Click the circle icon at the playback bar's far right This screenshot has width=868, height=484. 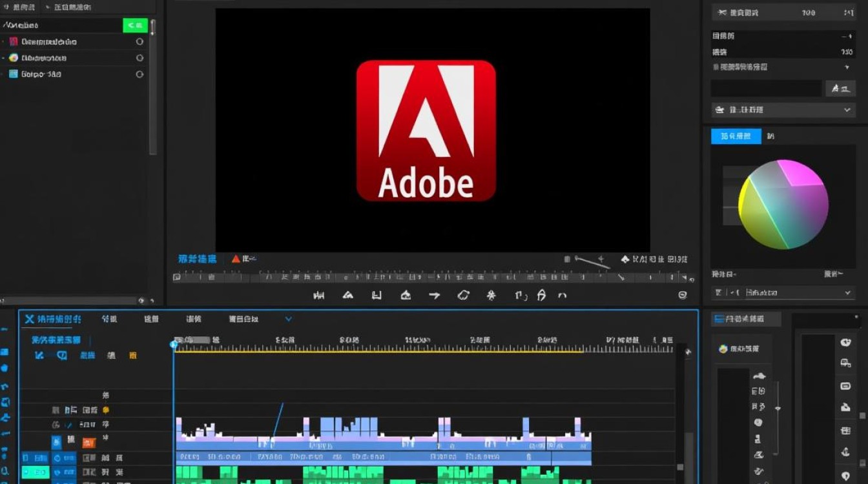click(683, 295)
